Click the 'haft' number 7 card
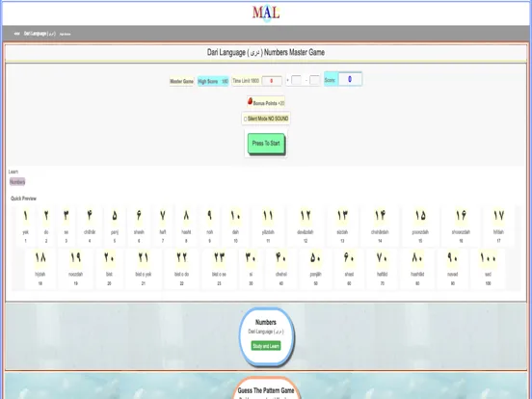The height and width of the screenshot is (399, 532). point(163,226)
